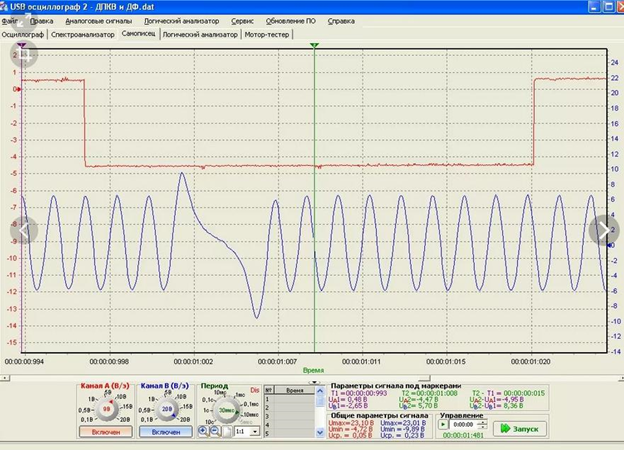Click the left arrow of horizontal chart scrollbar
624x450 pixels.
tap(4, 378)
